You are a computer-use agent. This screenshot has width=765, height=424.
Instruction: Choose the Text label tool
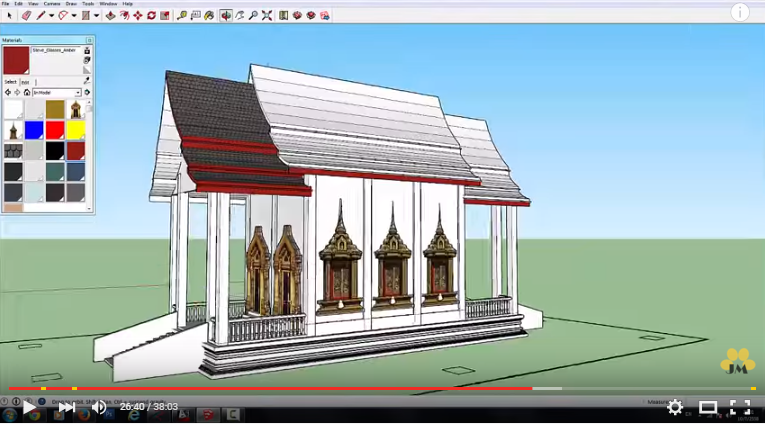coord(196,16)
